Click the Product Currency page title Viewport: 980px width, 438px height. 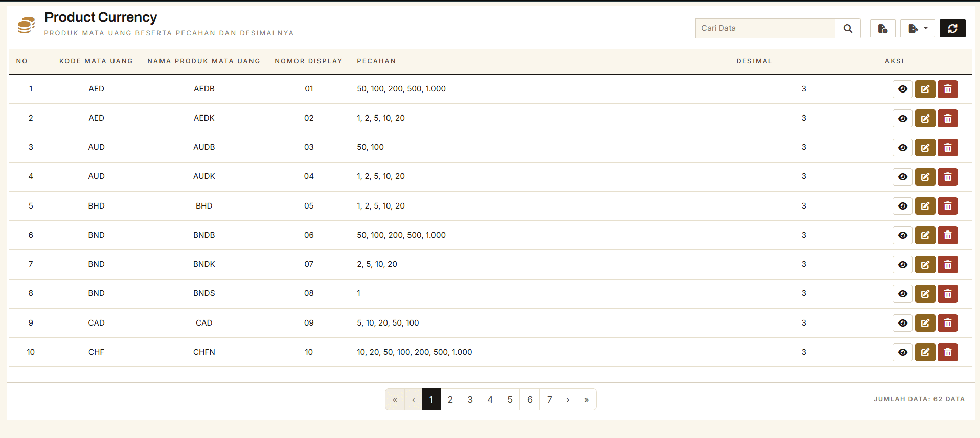[101, 17]
